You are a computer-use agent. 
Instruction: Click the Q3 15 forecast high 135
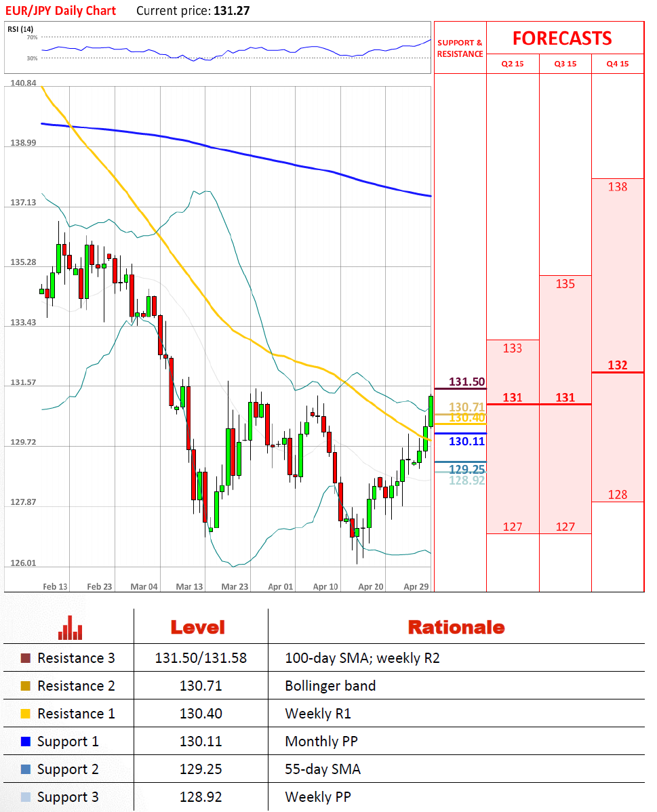tap(565, 284)
